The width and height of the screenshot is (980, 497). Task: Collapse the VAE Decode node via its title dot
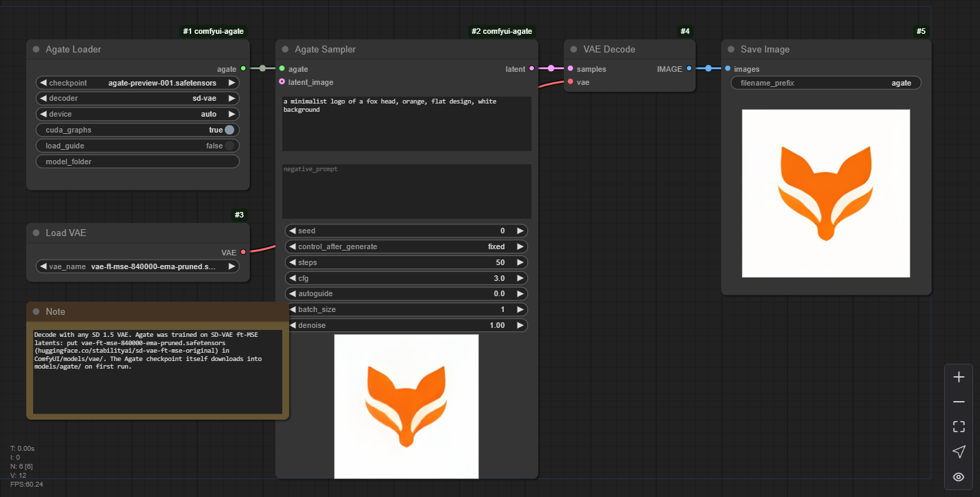[x=574, y=50]
